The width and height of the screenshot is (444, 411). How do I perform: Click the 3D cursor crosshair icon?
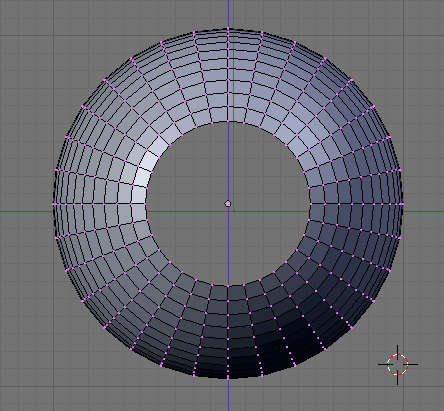(x=398, y=365)
